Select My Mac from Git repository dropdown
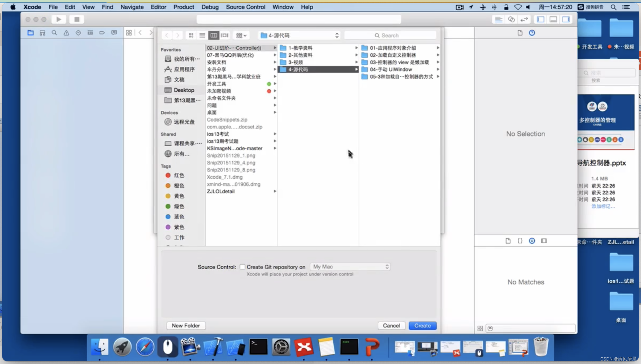The width and height of the screenshot is (641, 364). [x=350, y=267]
